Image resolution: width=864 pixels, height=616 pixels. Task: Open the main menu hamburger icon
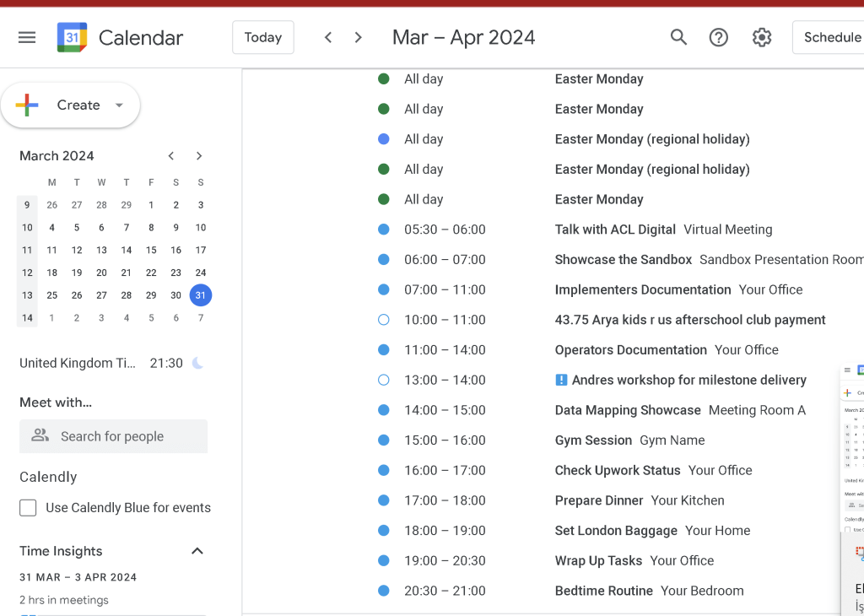pos(27,37)
